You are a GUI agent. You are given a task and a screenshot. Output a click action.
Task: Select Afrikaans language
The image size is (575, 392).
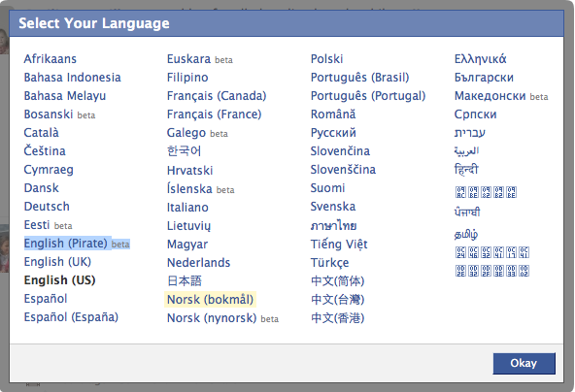51,58
